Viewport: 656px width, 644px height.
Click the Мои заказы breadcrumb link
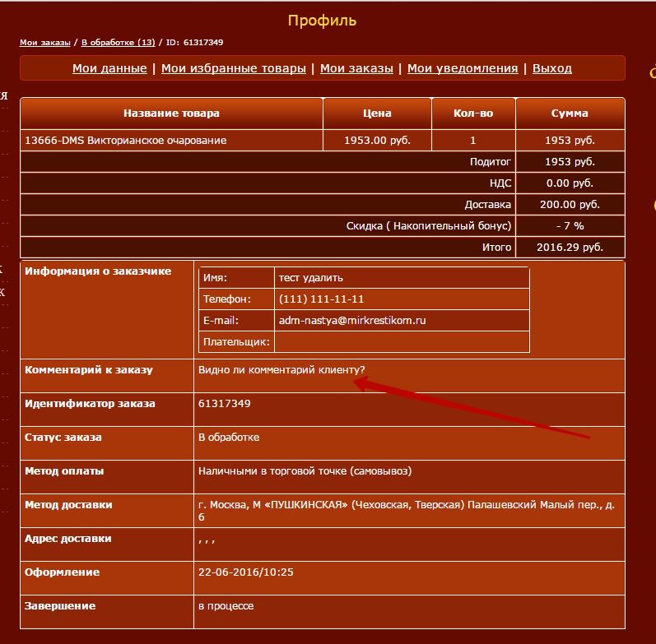pos(44,42)
